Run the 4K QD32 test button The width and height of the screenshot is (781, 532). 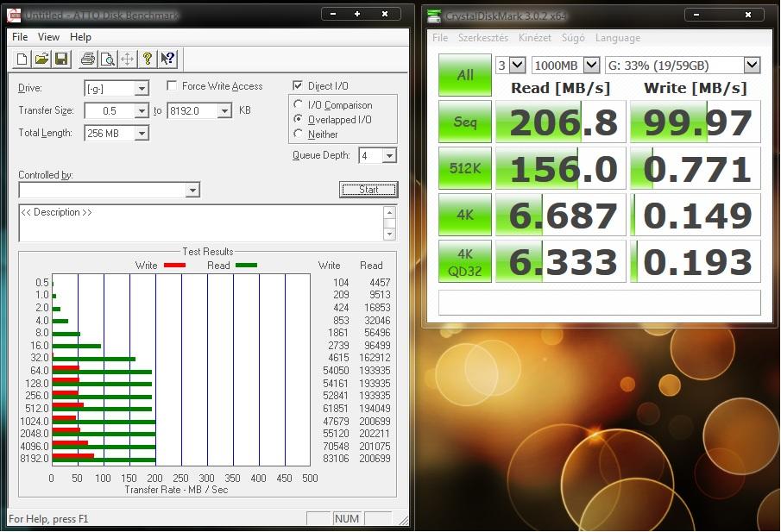pyautogui.click(x=465, y=261)
